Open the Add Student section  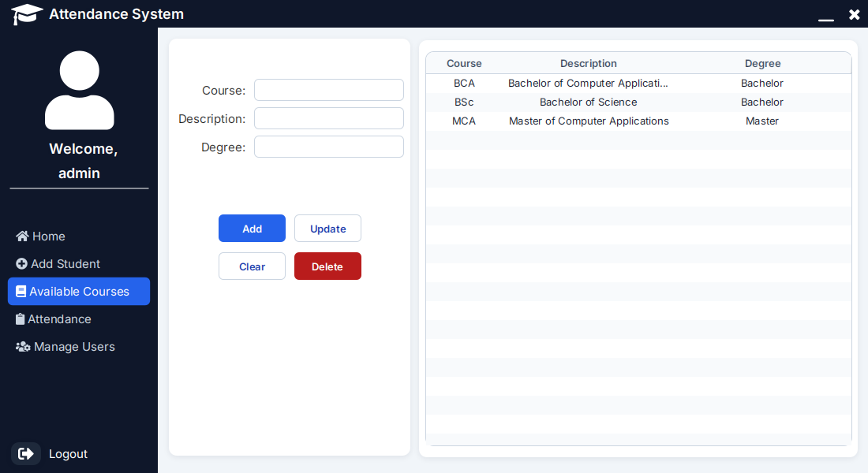pyautogui.click(x=79, y=264)
